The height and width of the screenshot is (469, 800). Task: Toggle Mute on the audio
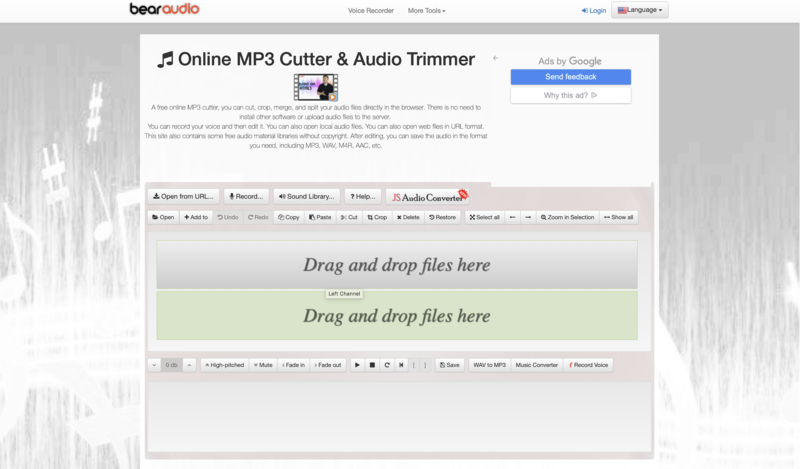point(262,365)
